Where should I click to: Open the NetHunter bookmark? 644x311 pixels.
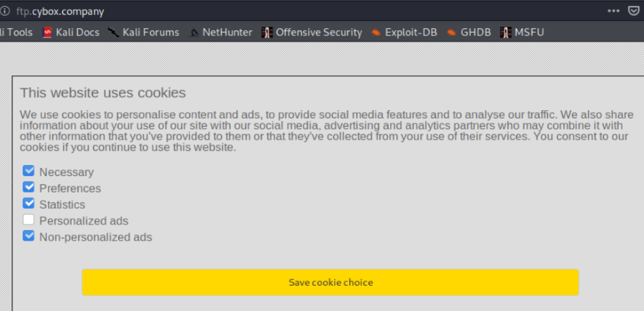(220, 32)
